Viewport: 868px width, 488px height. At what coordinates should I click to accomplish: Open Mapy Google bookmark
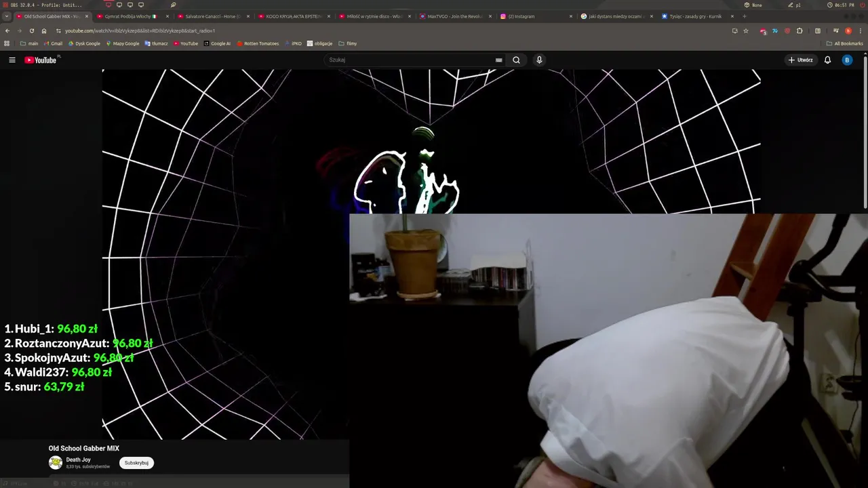tap(122, 43)
